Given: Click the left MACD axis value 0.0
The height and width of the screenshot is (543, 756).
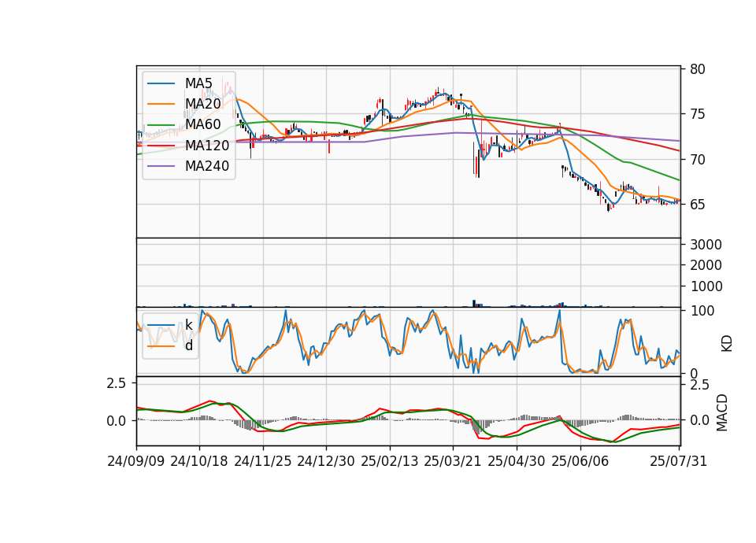Looking at the screenshot, I should pos(117,421).
